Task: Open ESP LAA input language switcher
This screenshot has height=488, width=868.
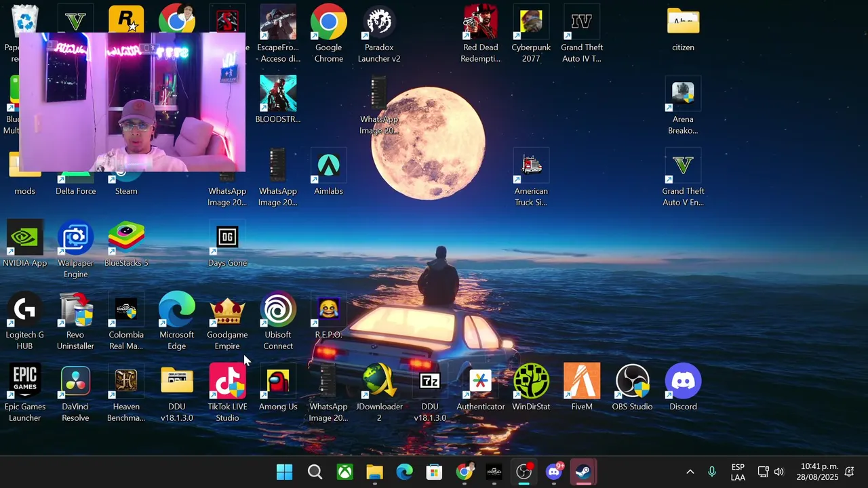Action: (x=738, y=472)
